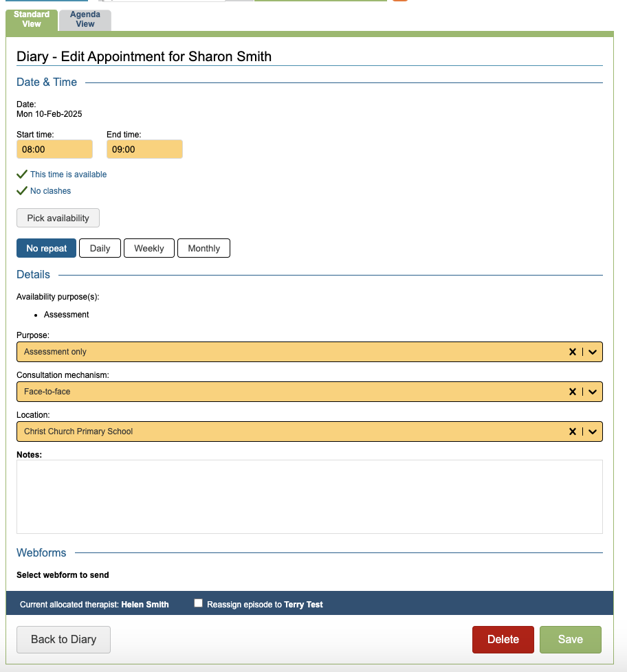Click inside the Notes text area
Image resolution: width=627 pixels, height=672 pixels.
[309, 496]
